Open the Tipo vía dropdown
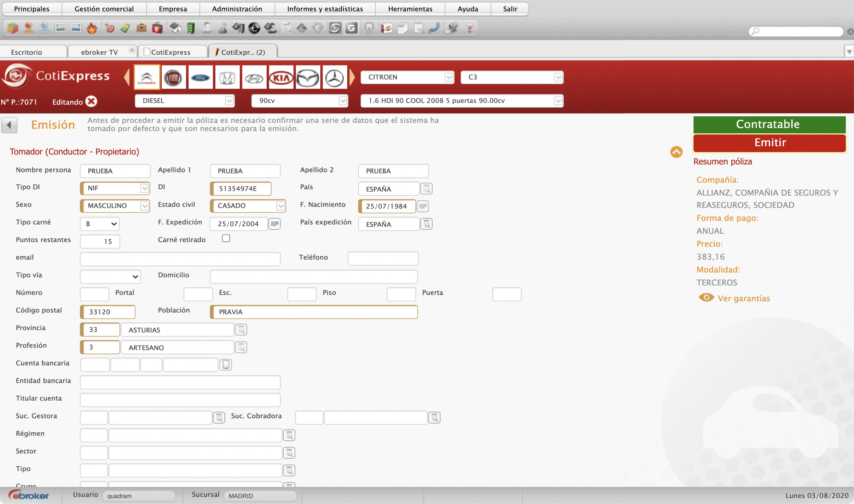This screenshot has height=504, width=854. 110,276
